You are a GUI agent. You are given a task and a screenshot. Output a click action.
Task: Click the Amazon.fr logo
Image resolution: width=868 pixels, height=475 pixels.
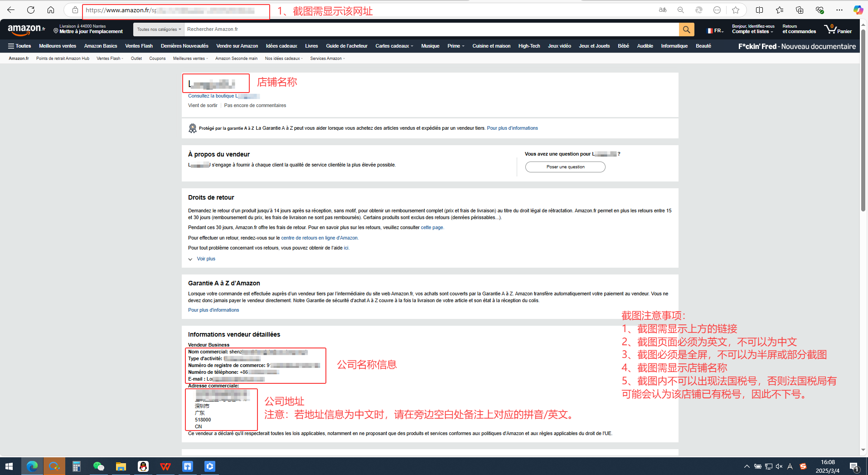[26, 30]
